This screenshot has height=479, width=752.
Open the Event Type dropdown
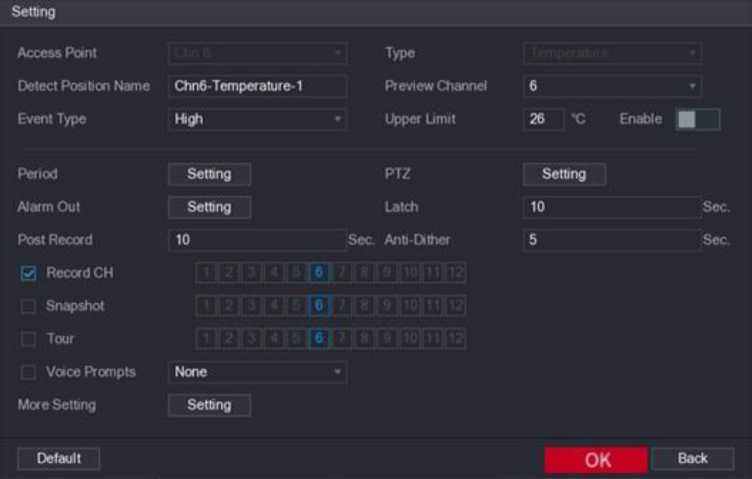[257, 119]
